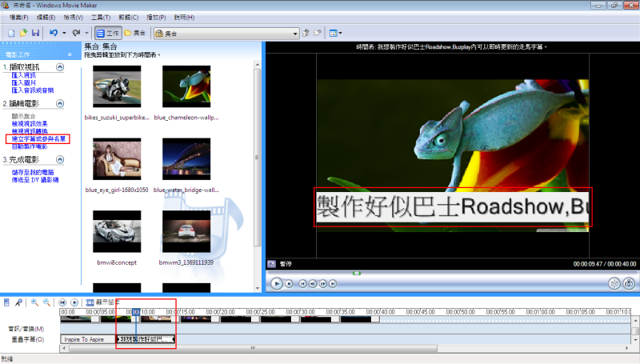Set audio levels with timeline icon
640x364 pixels.
coord(6,302)
